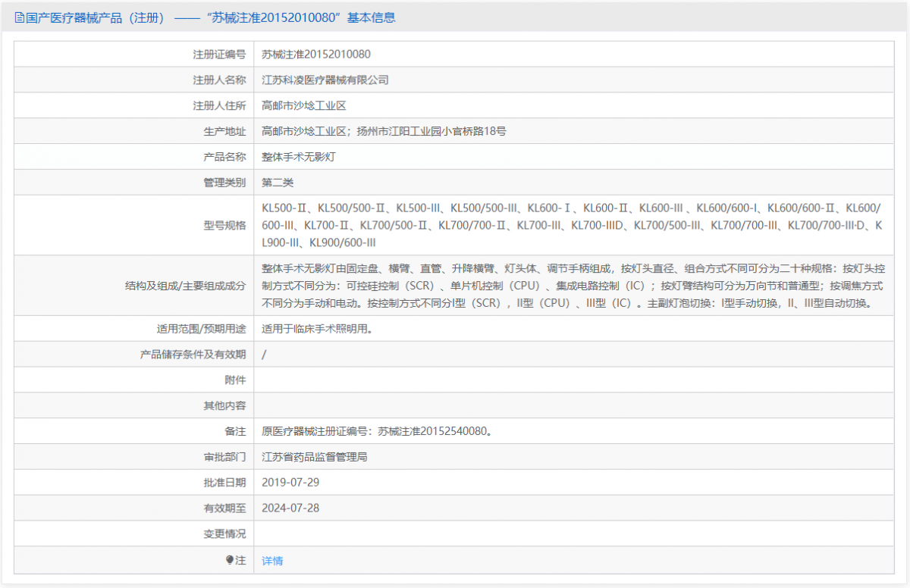Screen dimensions: 910x588
Task: Click the page title containing 苏械注准20152010080 基本信息
Action: pyautogui.click(x=211, y=17)
